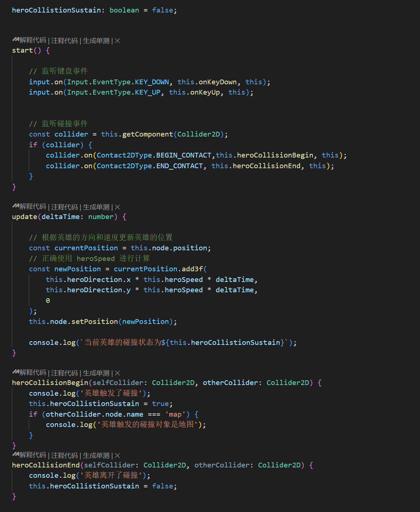Click 生成单测 above heroCollisionEnd
420x512 pixels.
pyautogui.click(x=96, y=455)
